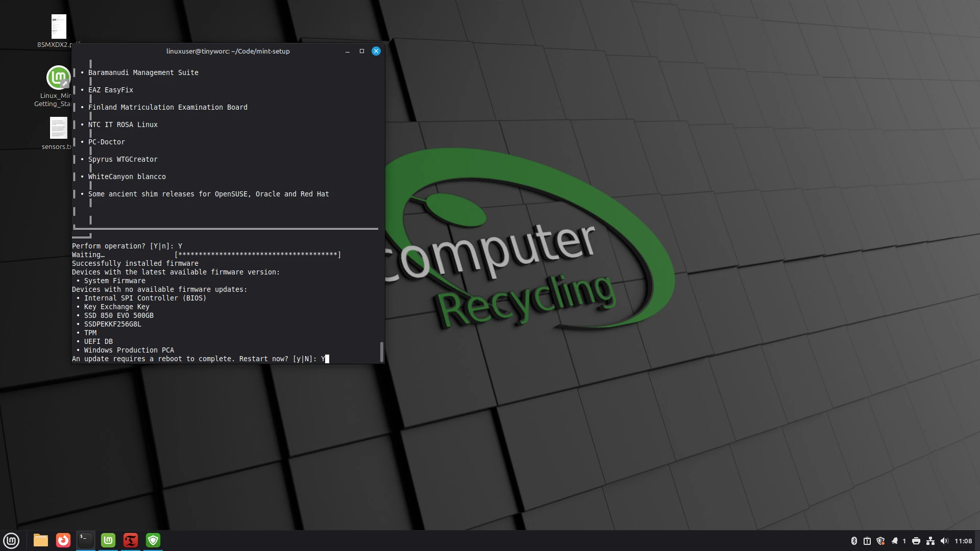
Task: Click the 'WhiteCanyon blancco' entry
Action: pos(127,177)
